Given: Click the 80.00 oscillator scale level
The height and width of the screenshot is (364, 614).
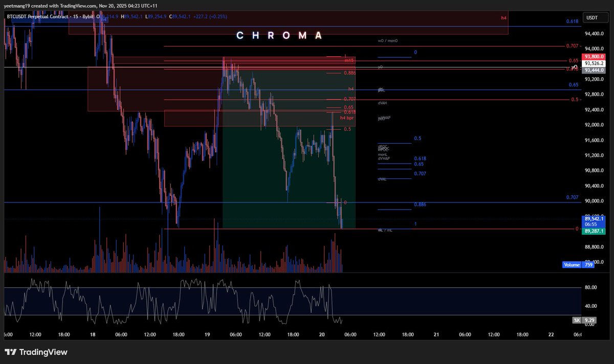Looking at the screenshot, I should [x=591, y=287].
